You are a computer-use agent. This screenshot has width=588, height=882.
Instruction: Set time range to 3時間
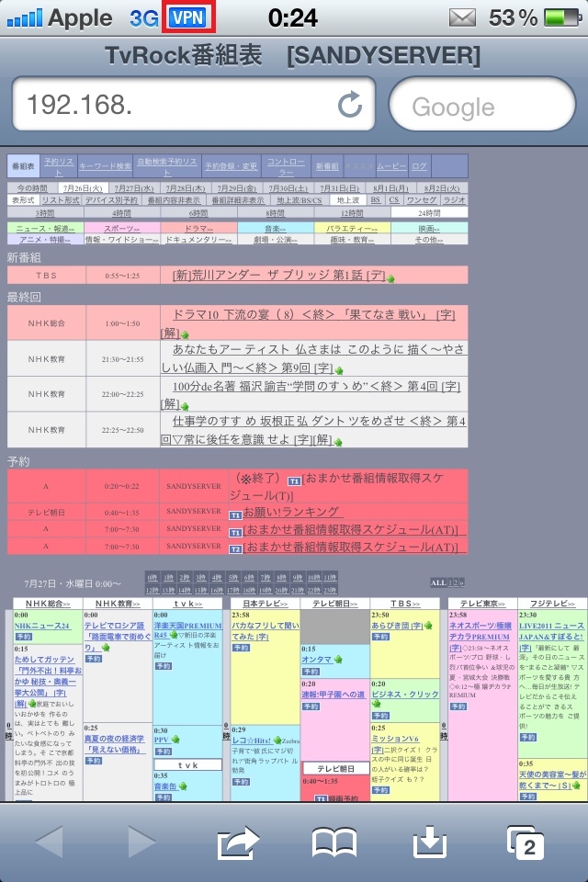[x=45, y=213]
